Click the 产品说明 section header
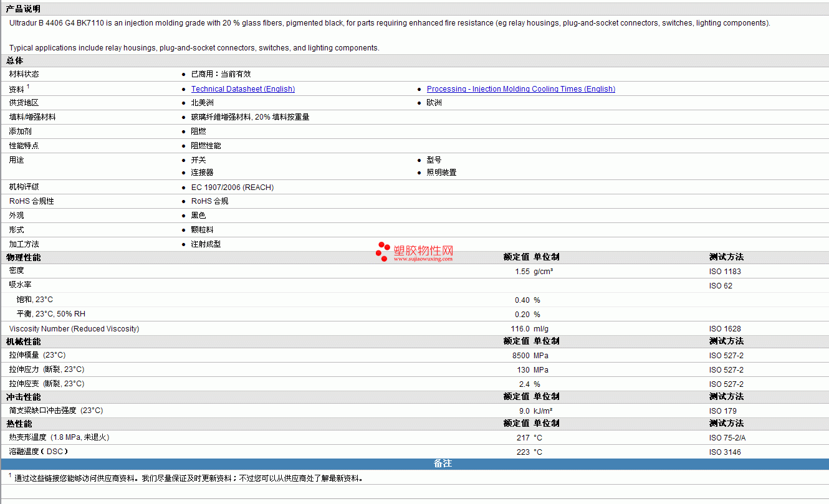 coord(23,9)
